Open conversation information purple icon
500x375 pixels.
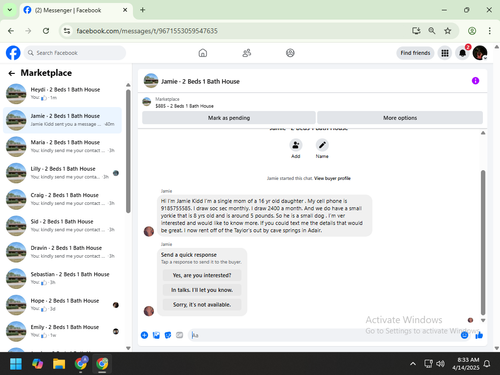475,81
